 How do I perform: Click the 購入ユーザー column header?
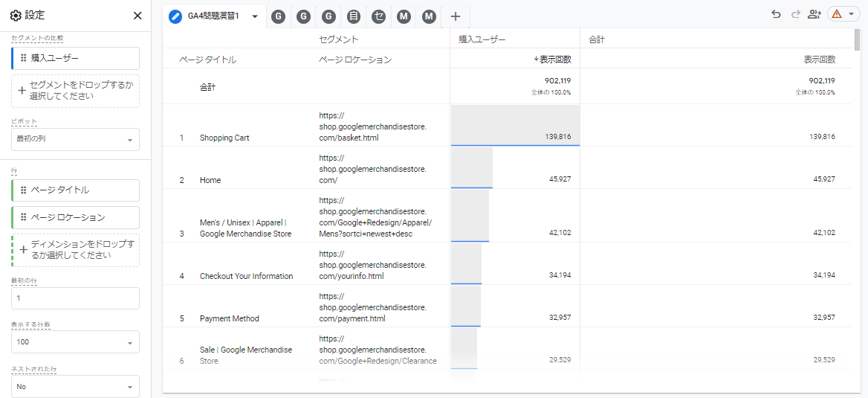482,39
